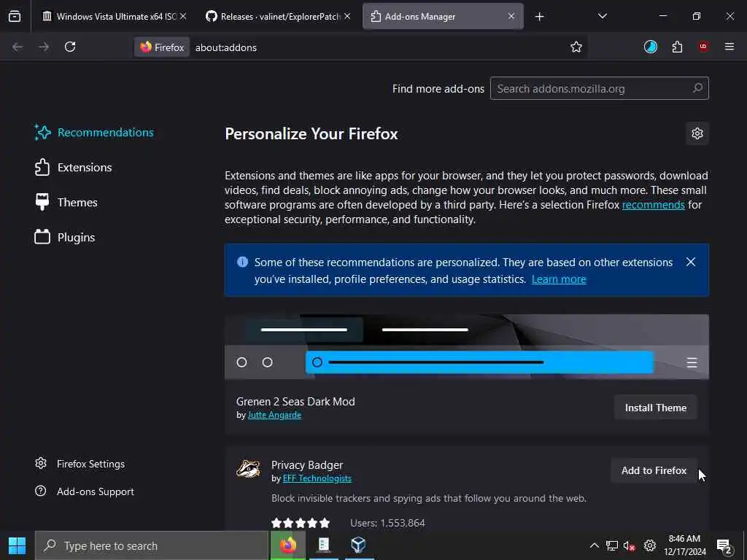
Task: Switch to Releases valinet/ExplorerPatcher tab
Action: pos(279,16)
